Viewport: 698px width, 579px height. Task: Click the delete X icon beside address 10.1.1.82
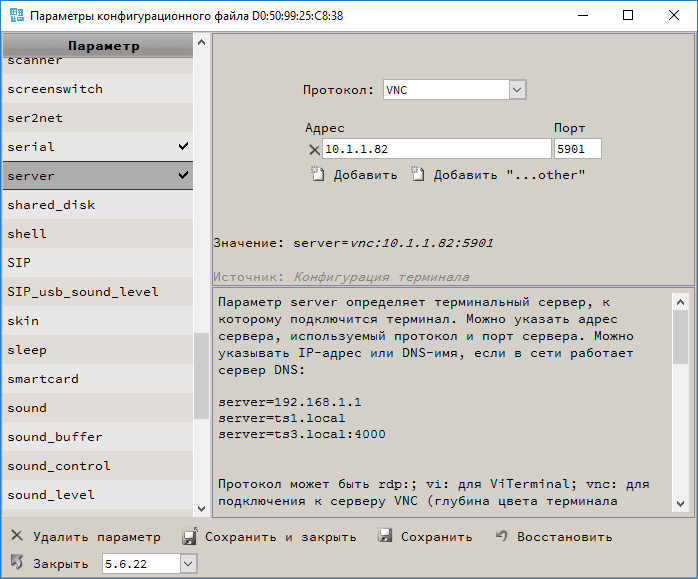coord(314,150)
